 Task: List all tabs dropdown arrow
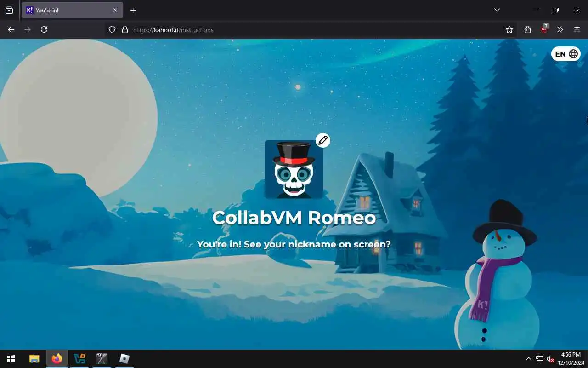497,10
